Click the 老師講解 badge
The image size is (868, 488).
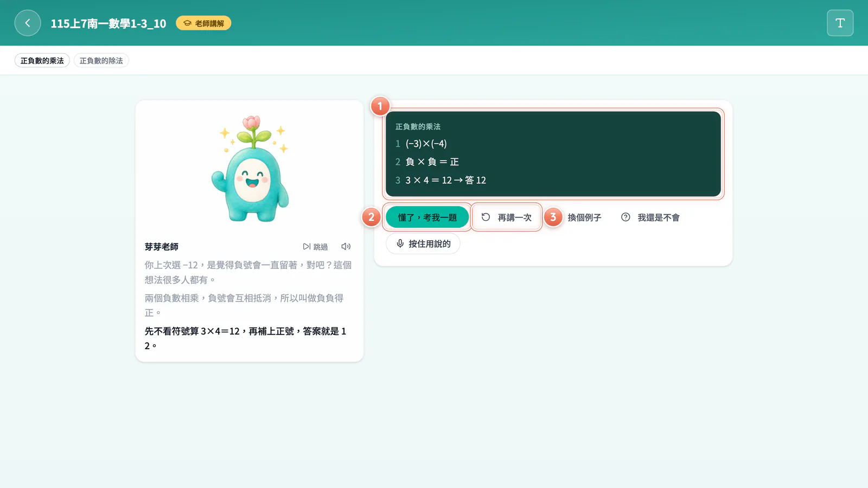(203, 23)
